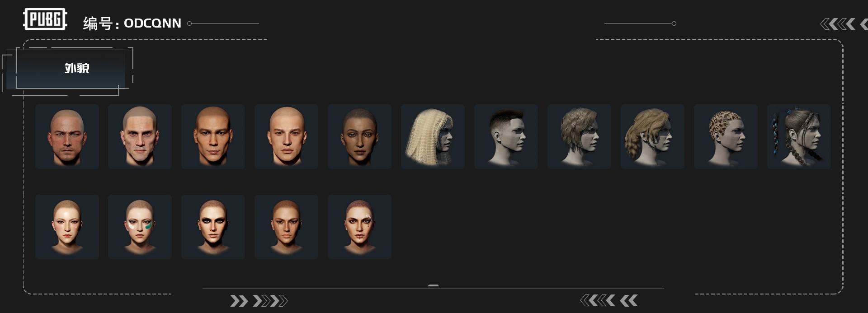The image size is (868, 313).
Task: Choose the pale gaunt older male face
Action: (x=140, y=136)
